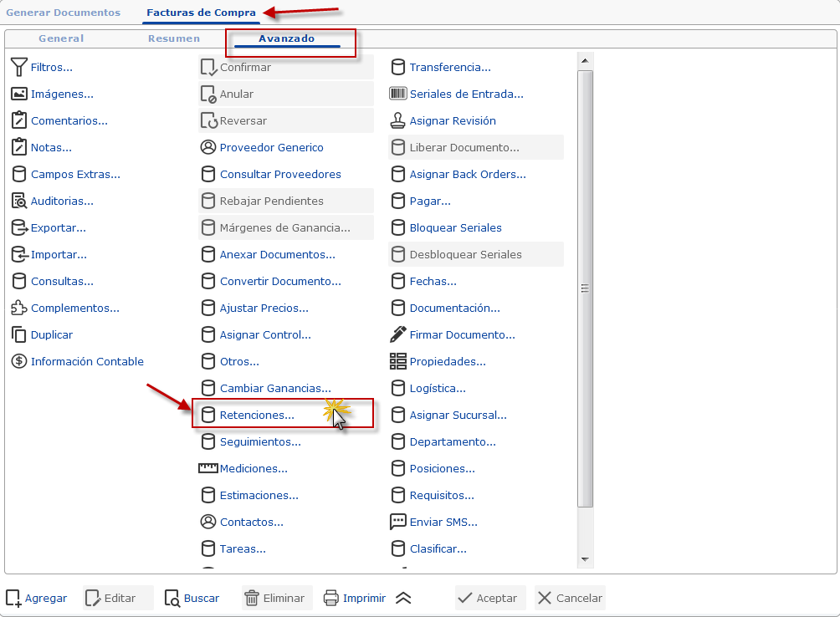The image size is (840, 617).
Task: Click the Filtros funnel icon
Action: pyautogui.click(x=18, y=67)
